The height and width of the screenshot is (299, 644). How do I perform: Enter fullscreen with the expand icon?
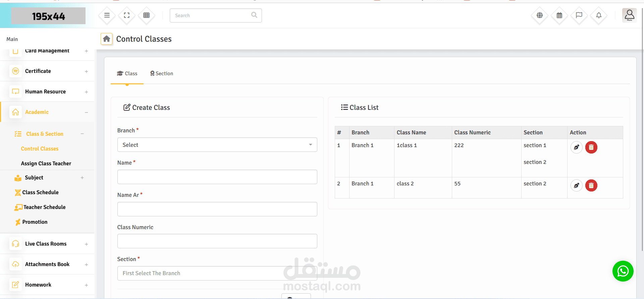(127, 15)
